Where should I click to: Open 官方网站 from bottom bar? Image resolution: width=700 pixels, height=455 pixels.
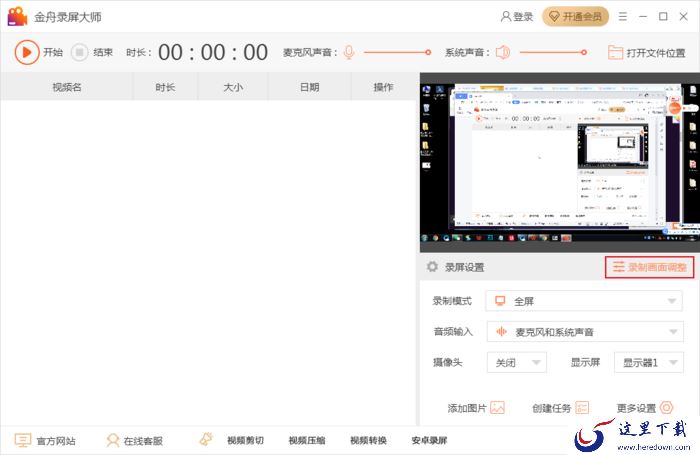[45, 441]
